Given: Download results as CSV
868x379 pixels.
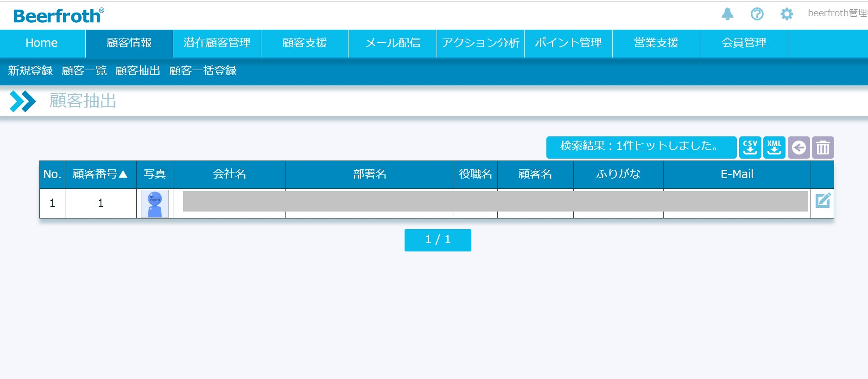Looking at the screenshot, I should (750, 148).
